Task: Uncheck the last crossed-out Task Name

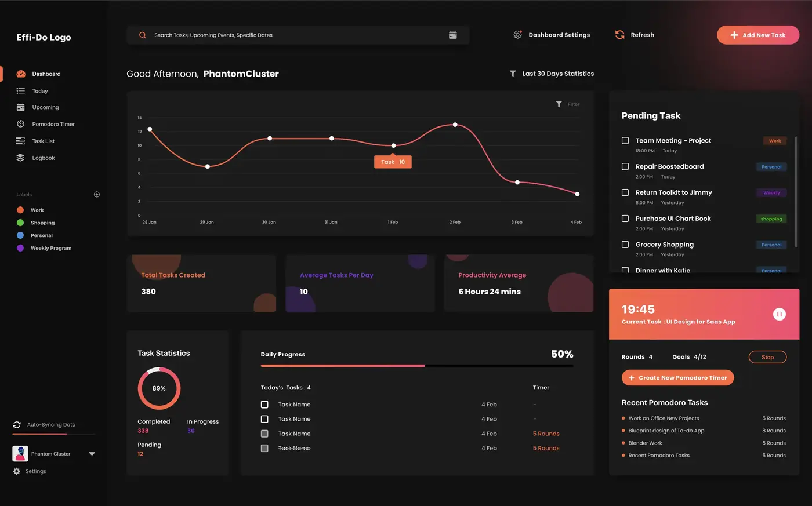Action: (264, 448)
